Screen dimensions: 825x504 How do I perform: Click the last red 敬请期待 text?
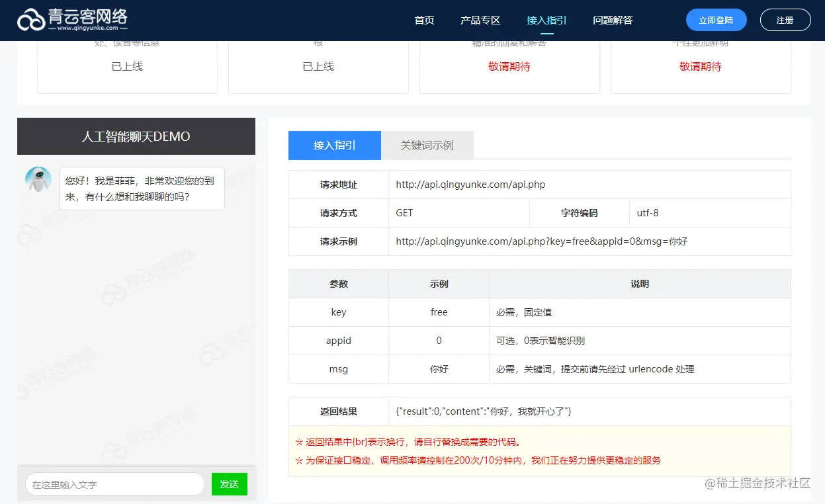[701, 66]
